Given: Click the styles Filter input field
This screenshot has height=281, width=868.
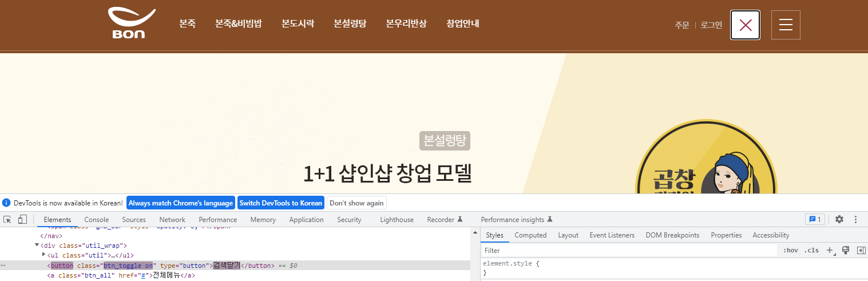Looking at the screenshot, I should (x=629, y=250).
